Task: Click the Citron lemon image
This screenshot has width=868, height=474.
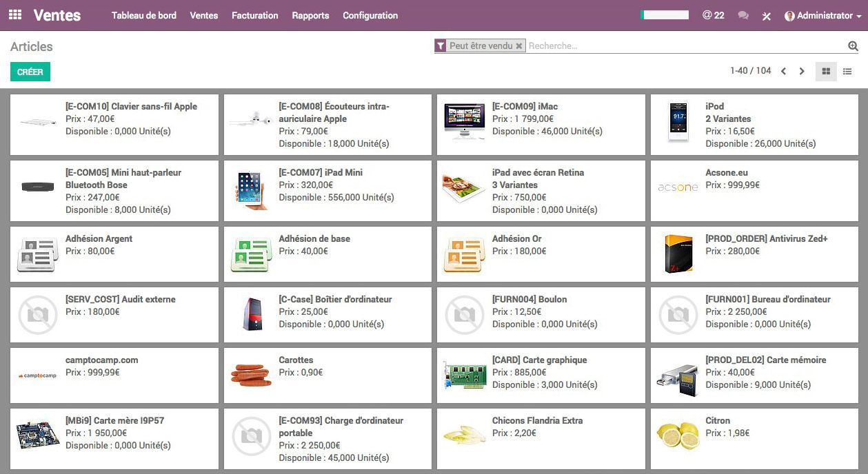Action: (x=678, y=435)
